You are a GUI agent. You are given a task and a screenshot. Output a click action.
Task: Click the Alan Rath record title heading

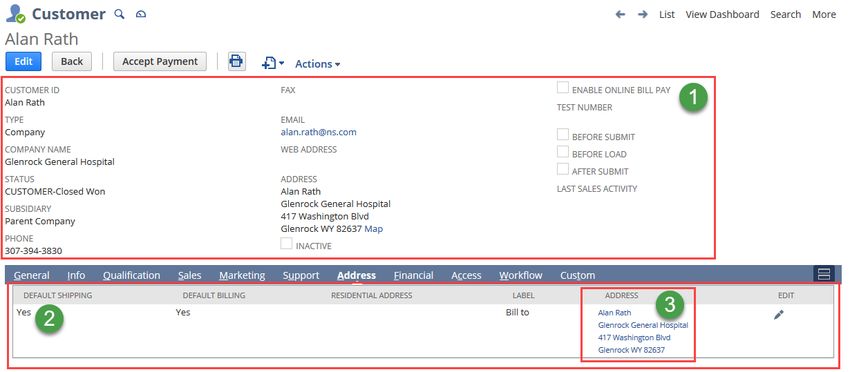[x=42, y=39]
